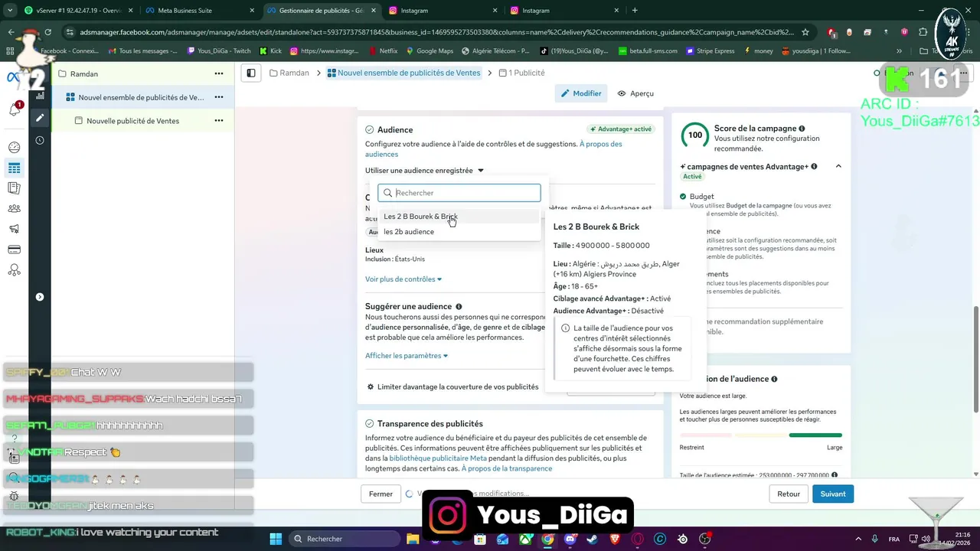
Task: Open performance chart icon in dark strip
Action: [40, 96]
